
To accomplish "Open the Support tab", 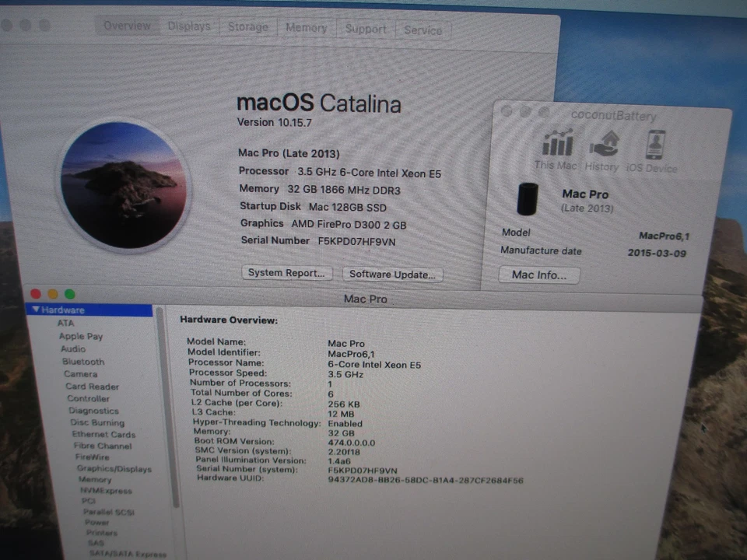I will point(365,30).
